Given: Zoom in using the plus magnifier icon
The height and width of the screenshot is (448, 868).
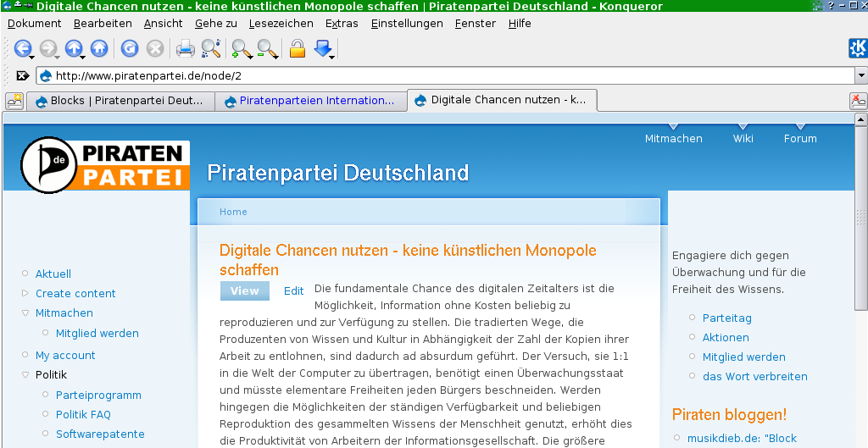Looking at the screenshot, I should click(x=241, y=49).
